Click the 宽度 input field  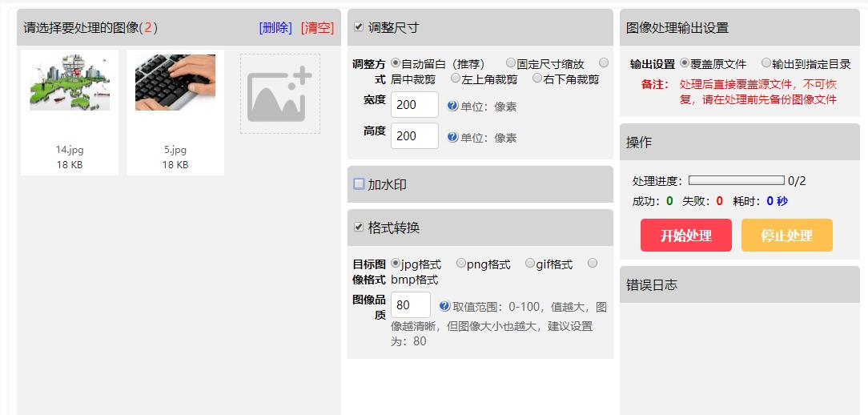coord(414,105)
